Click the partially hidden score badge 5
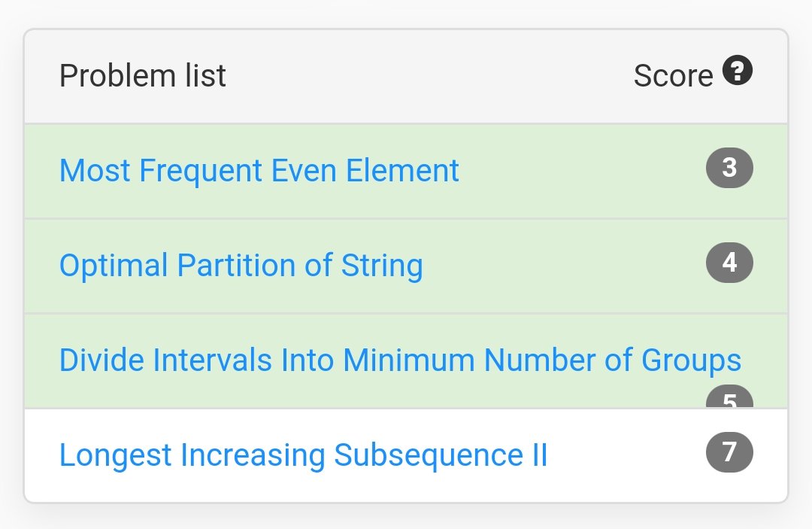The width and height of the screenshot is (812, 529). click(x=729, y=397)
